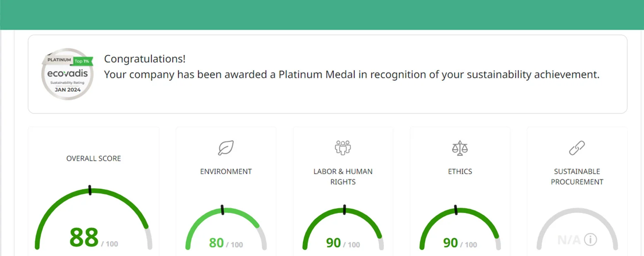
Task: Click the Congratulations heading text
Action: pos(145,59)
